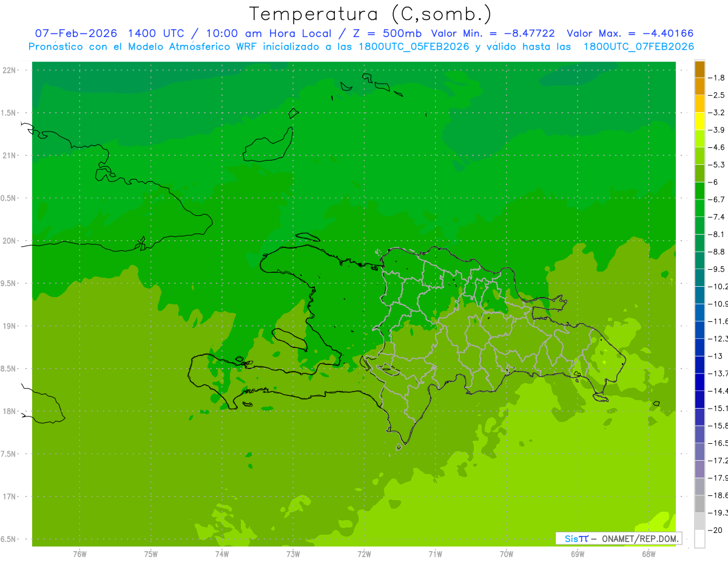The width and height of the screenshot is (728, 562).
Task: Click the "75W" longitude axis label
Action: [150, 554]
